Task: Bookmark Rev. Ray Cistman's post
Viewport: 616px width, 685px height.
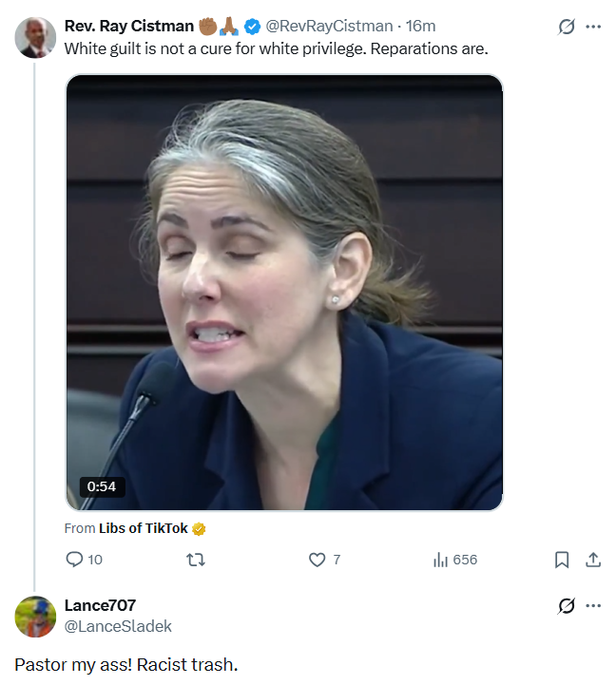Action: coord(562,560)
